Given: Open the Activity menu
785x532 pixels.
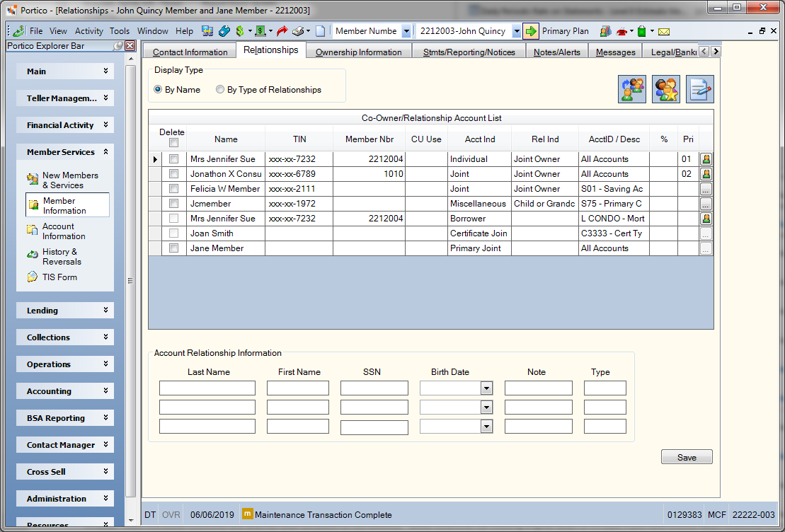Looking at the screenshot, I should tap(89, 31).
